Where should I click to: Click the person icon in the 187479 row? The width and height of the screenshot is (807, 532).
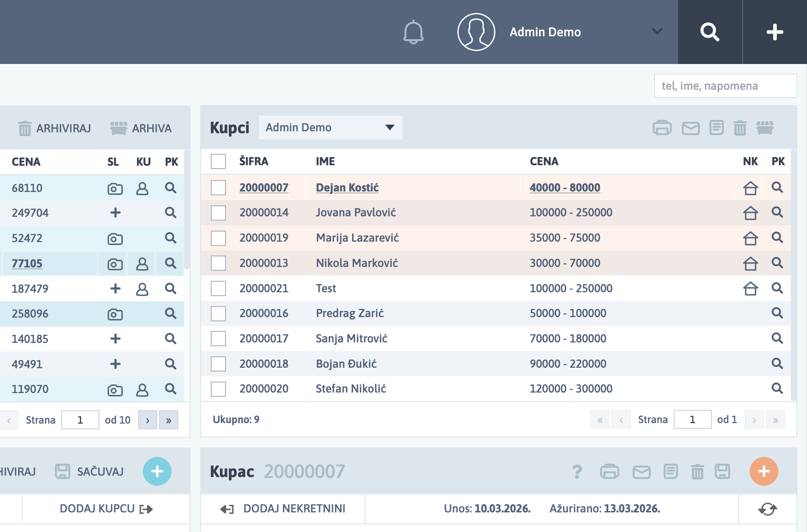(x=142, y=289)
